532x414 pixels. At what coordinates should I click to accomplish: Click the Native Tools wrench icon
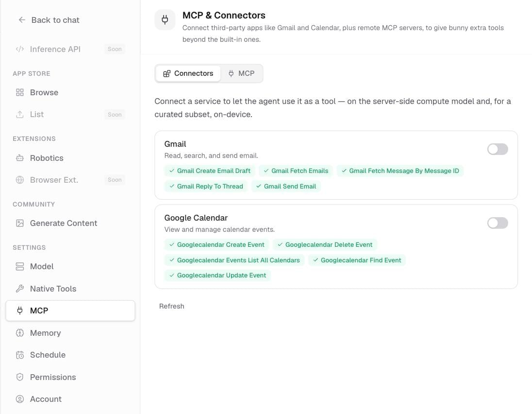[x=20, y=289]
